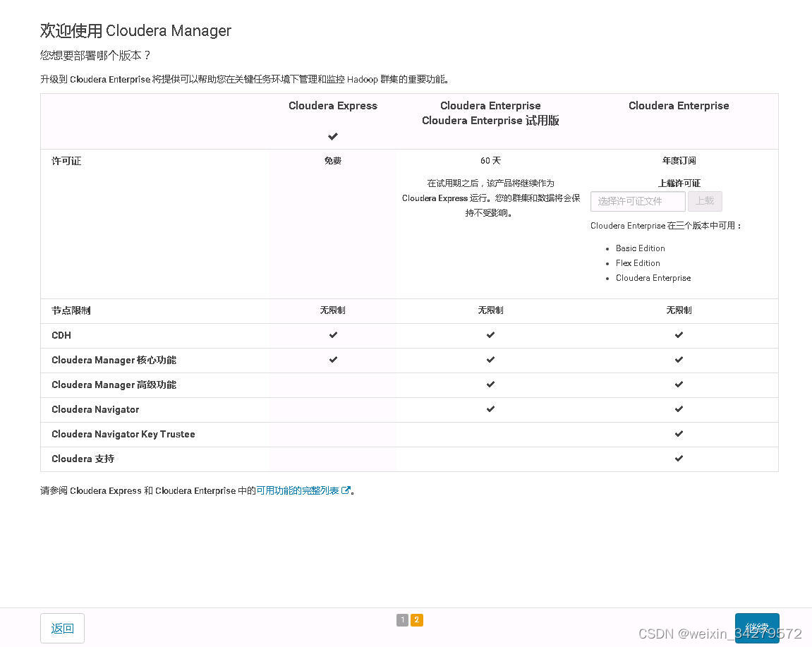The image size is (812, 647).
Task: Click Navigator Key Trustee checkmark
Action: click(679, 434)
